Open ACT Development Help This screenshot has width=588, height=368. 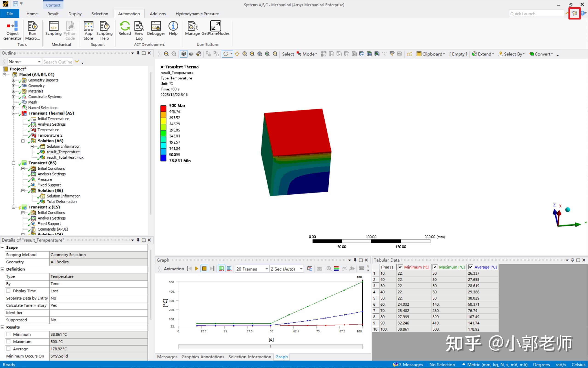pos(173,29)
